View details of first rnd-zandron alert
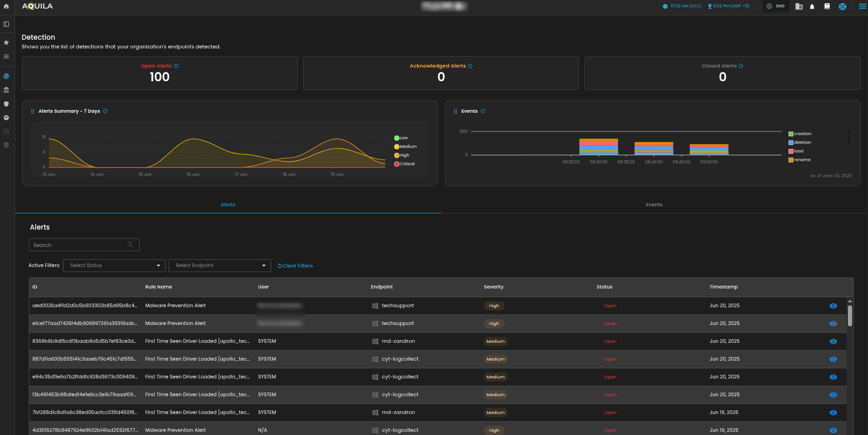868x435 pixels. pyautogui.click(x=833, y=341)
